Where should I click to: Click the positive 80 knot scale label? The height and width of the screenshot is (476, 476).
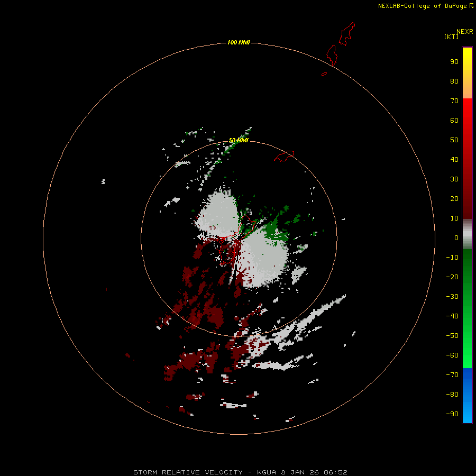454,81
